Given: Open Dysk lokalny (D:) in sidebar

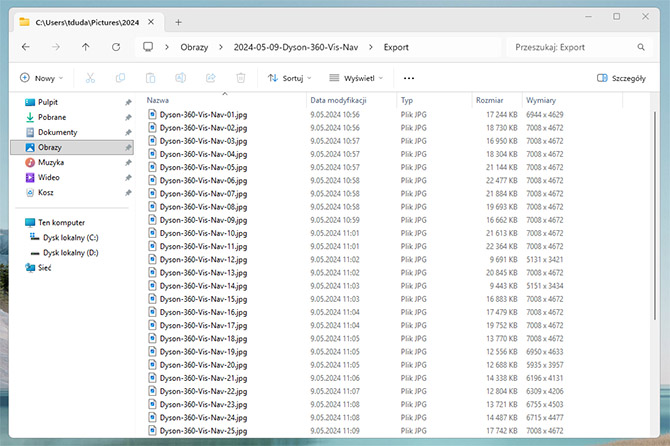Looking at the screenshot, I should click(x=71, y=253).
